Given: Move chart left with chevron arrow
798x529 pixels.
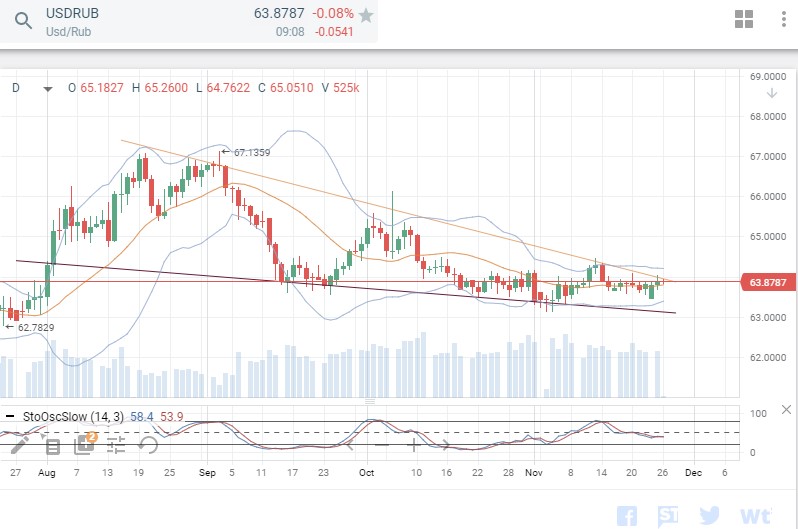Looking at the screenshot, I should tap(350, 445).
